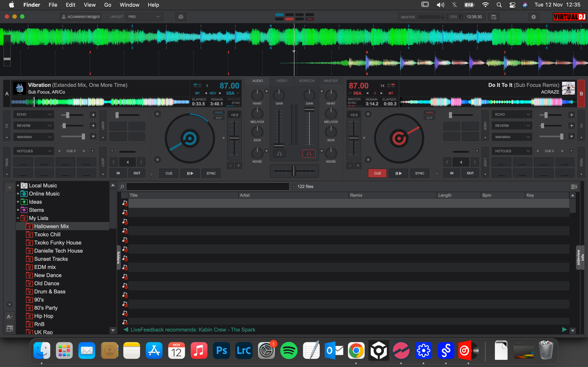
Task: Open the Window menu in menu bar
Action: pyautogui.click(x=129, y=5)
